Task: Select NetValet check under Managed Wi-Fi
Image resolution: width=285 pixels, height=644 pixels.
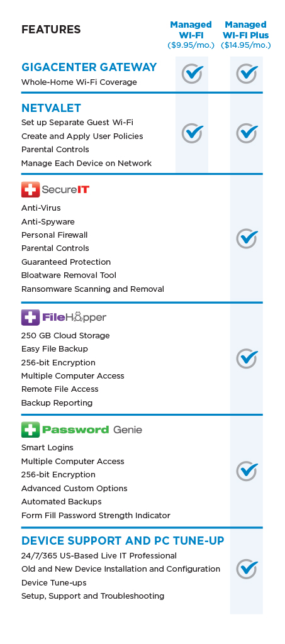Action: (x=192, y=133)
